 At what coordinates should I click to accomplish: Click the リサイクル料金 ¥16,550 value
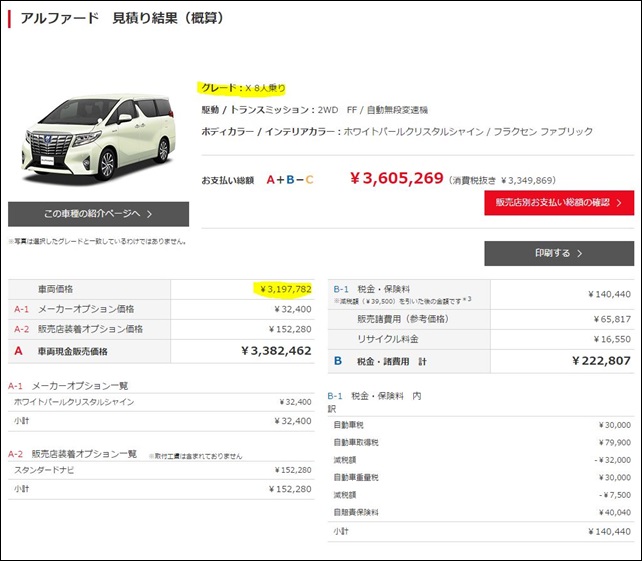(612, 339)
